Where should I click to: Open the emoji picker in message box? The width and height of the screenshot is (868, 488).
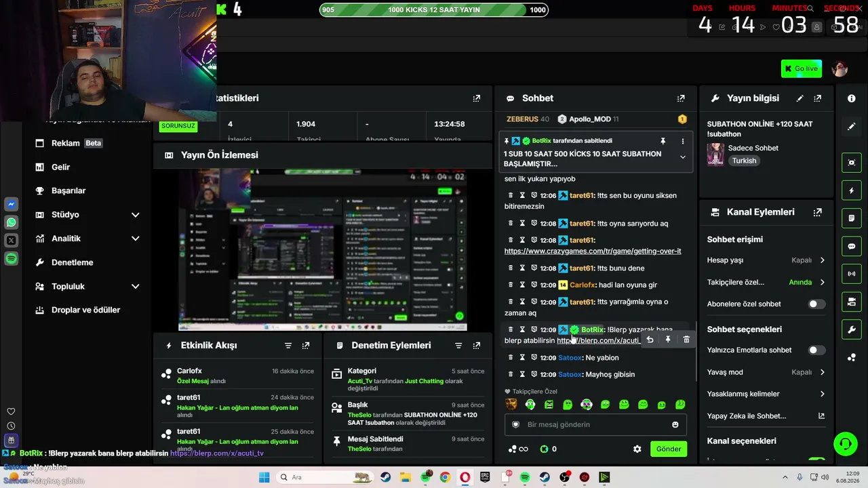(x=675, y=425)
